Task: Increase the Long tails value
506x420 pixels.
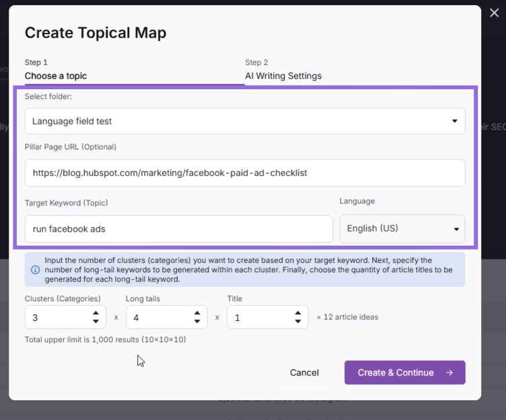Action: [197, 313]
